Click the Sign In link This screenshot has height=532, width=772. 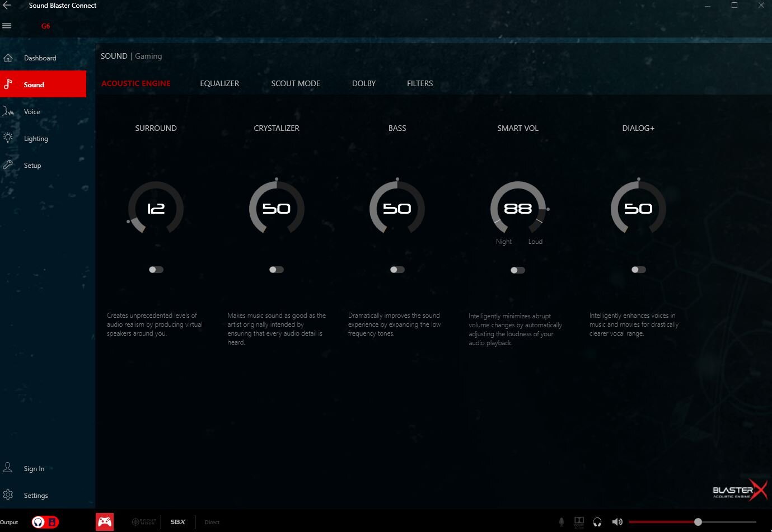(x=34, y=469)
